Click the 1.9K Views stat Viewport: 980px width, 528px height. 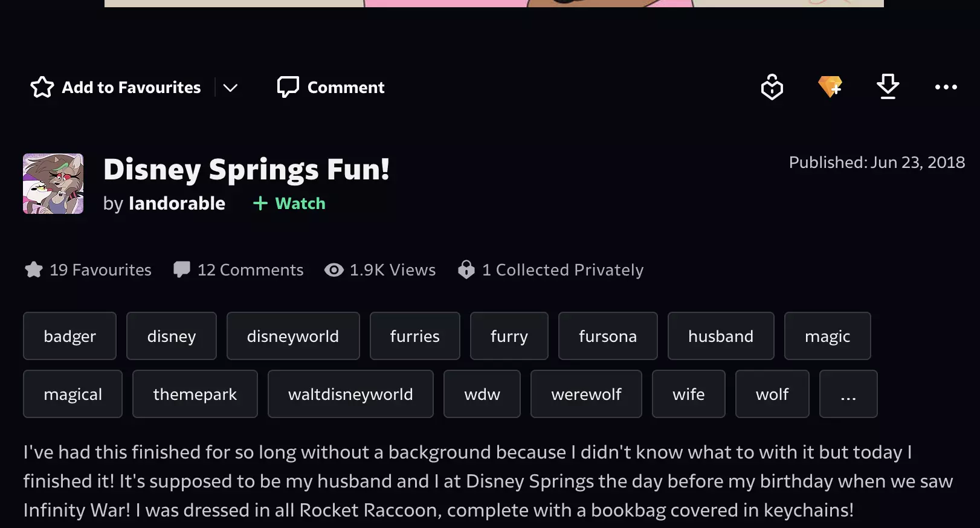point(380,270)
